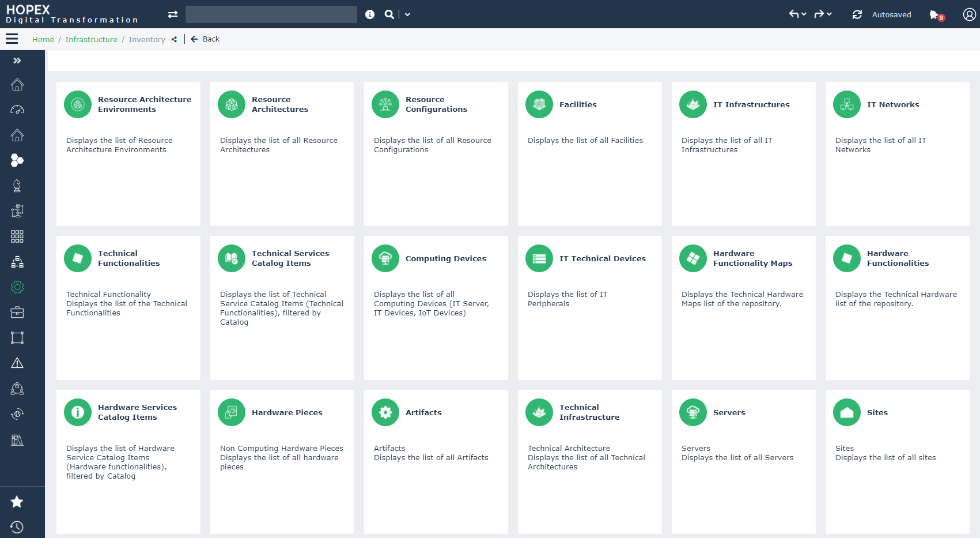Image resolution: width=980 pixels, height=538 pixels.
Task: Open the Servers tile icon
Action: coord(693,412)
